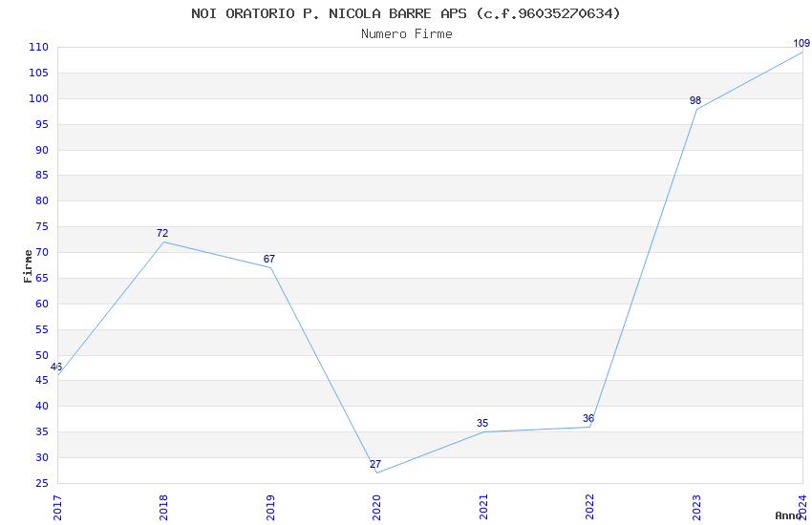Click the subtitle Numero Firme

(x=407, y=34)
